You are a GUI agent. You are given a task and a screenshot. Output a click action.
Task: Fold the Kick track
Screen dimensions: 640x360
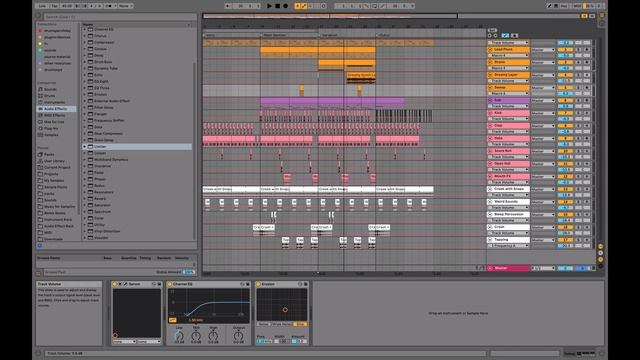pos(490,113)
